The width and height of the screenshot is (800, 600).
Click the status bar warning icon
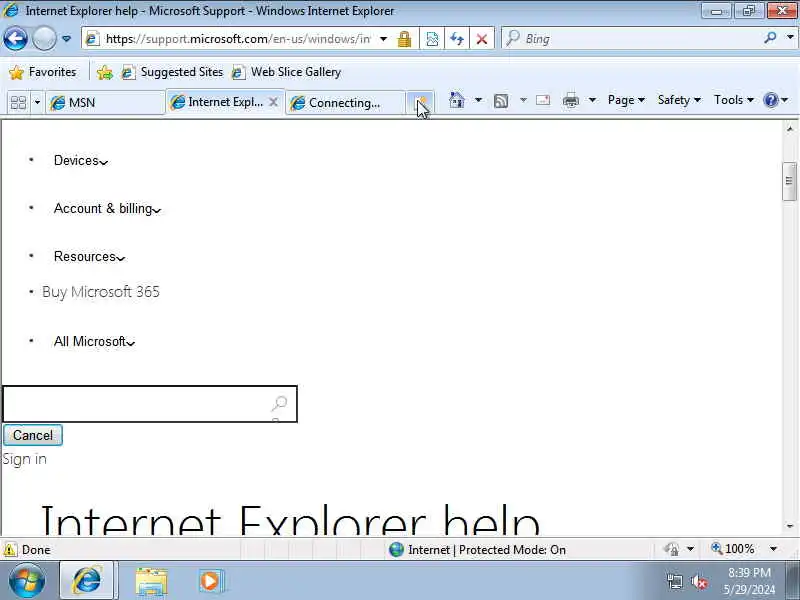pyautogui.click(x=9, y=549)
